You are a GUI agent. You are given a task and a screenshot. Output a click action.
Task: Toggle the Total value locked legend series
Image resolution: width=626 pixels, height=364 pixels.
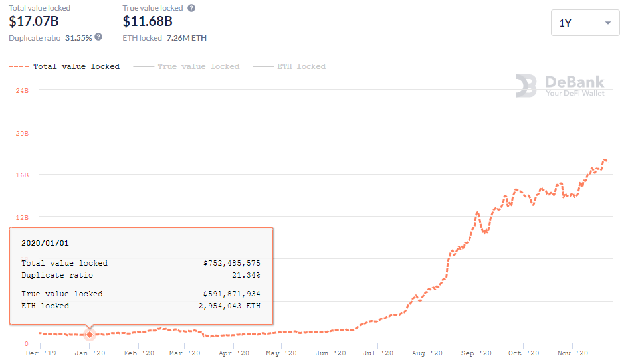tap(64, 66)
